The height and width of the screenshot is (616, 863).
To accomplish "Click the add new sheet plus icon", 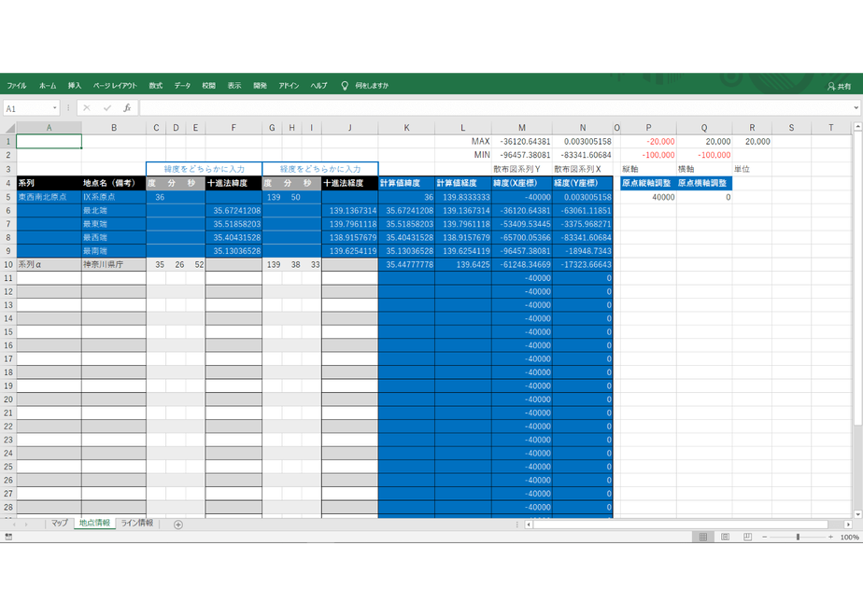I will [178, 525].
